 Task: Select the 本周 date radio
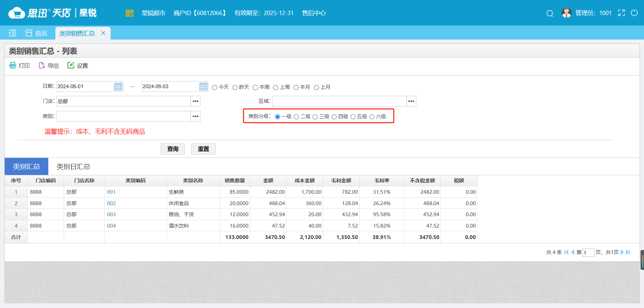(255, 87)
